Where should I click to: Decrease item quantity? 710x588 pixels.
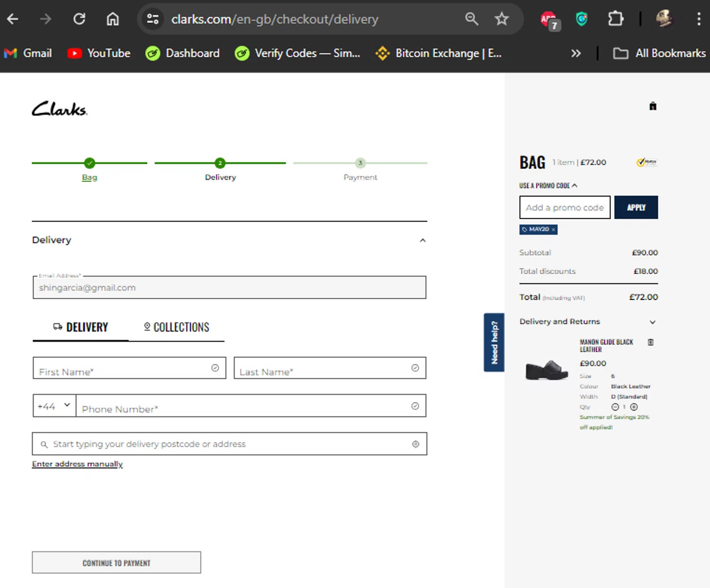click(x=615, y=407)
